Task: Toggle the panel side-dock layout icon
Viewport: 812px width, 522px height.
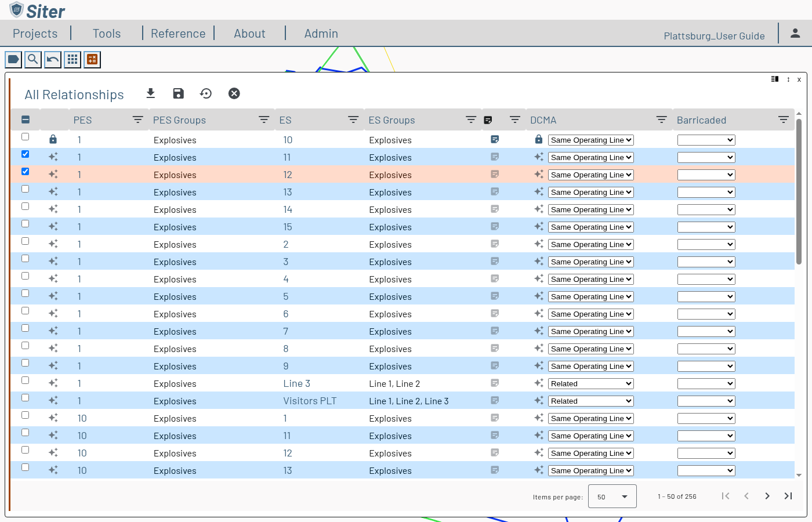Action: point(775,79)
